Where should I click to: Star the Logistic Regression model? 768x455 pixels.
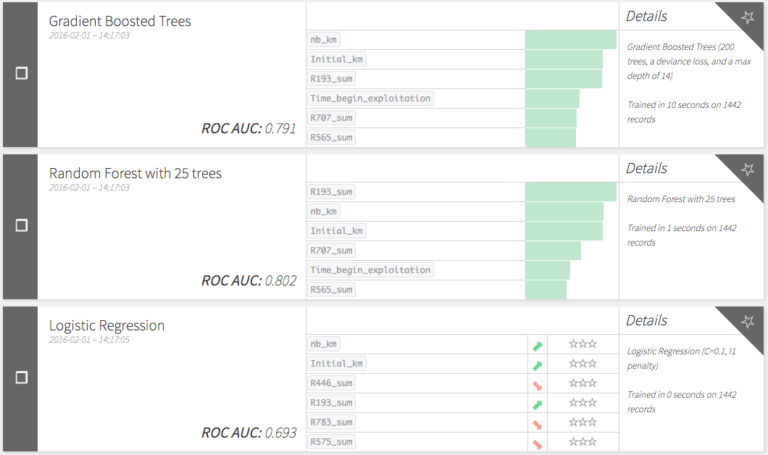click(x=747, y=322)
